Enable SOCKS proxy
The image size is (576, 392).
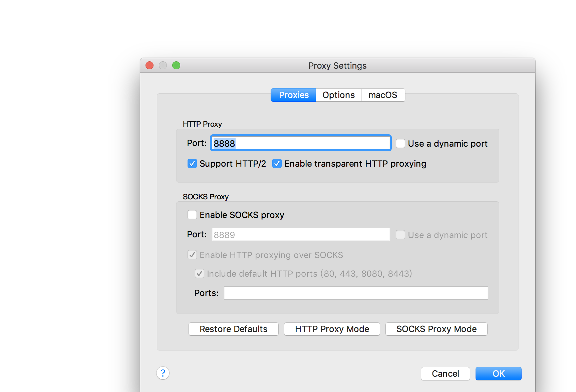(192, 215)
